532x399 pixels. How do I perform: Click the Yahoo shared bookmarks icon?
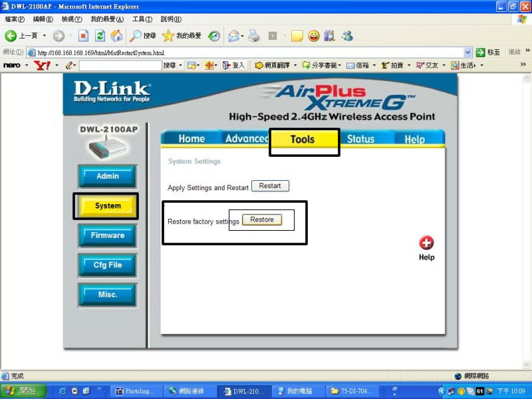tap(307, 65)
